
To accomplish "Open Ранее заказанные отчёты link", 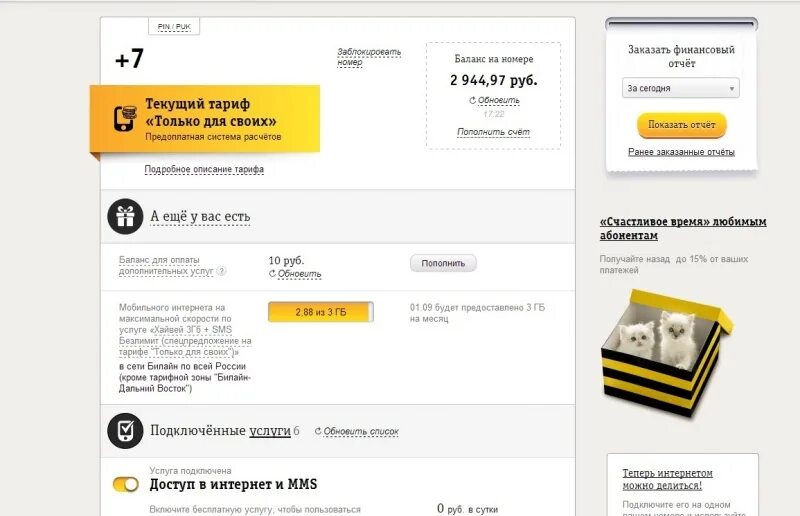I will (681, 152).
